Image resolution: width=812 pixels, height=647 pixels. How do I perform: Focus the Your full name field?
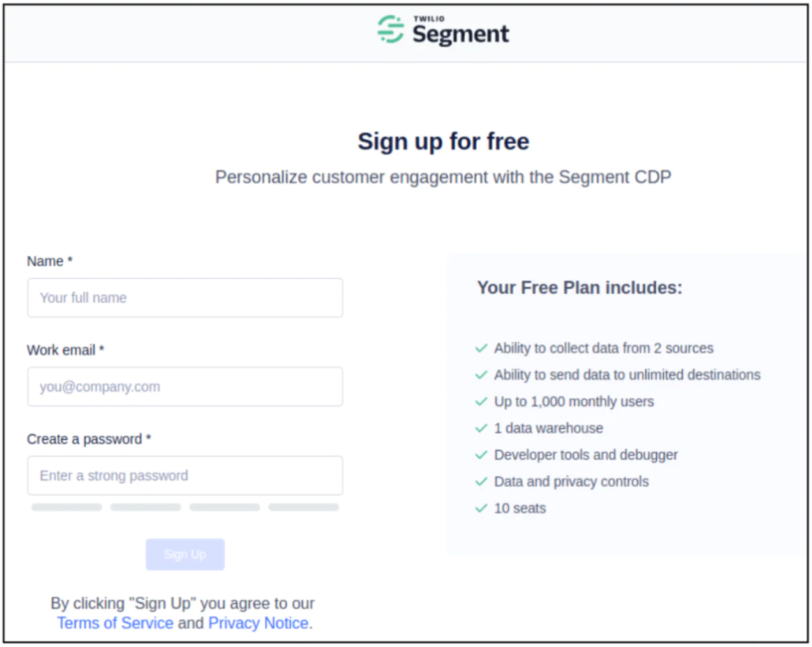(x=185, y=298)
